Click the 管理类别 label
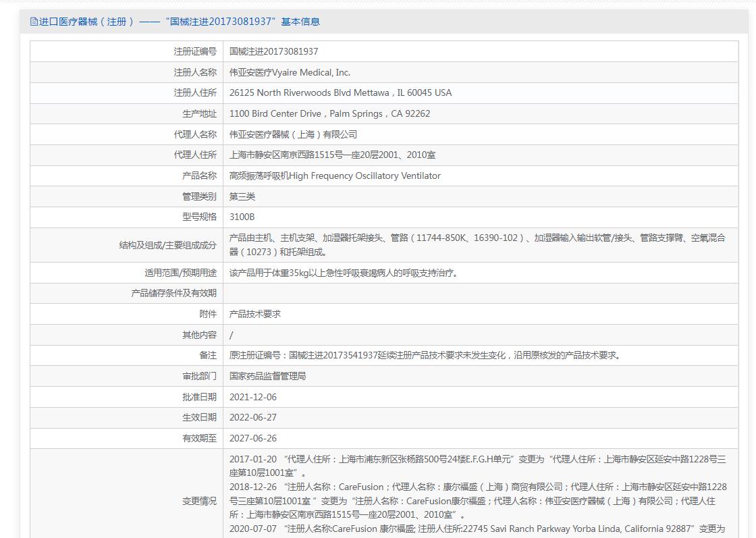Screen dimensions: 756x538 pyautogui.click(x=200, y=196)
